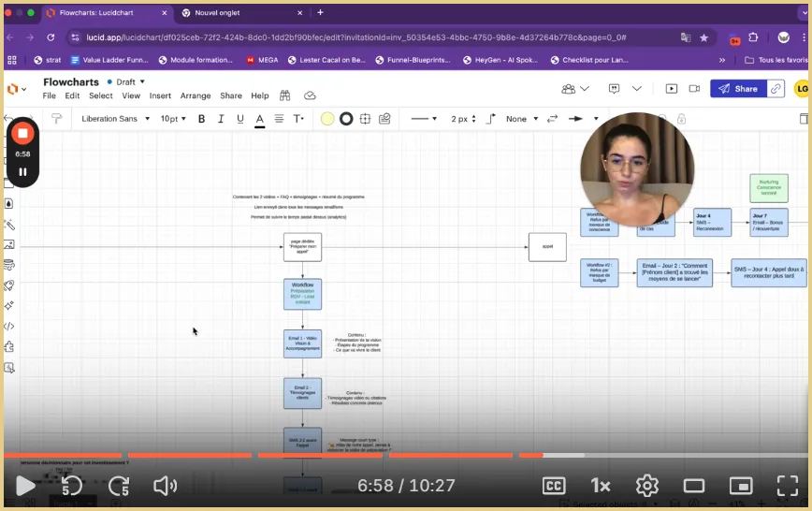The width and height of the screenshot is (812, 511).
Task: Open the LG user avatar
Action: click(802, 89)
